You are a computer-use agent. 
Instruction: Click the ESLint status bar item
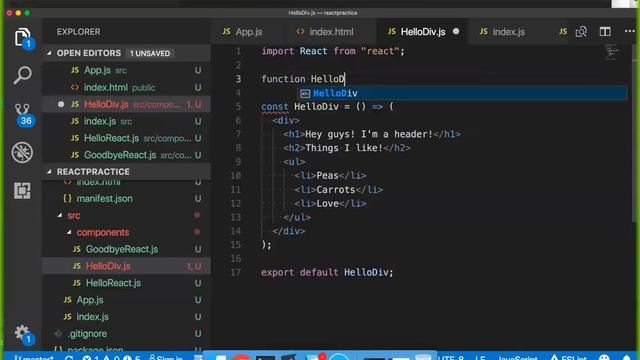tap(569, 358)
